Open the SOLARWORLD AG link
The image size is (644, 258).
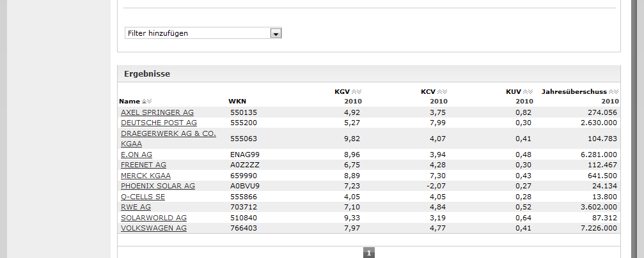(153, 218)
